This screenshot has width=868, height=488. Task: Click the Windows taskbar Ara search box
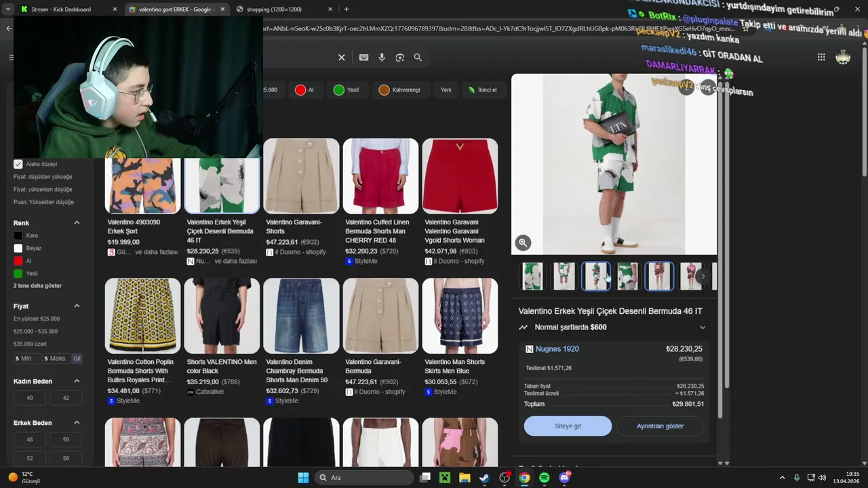pyautogui.click(x=364, y=478)
